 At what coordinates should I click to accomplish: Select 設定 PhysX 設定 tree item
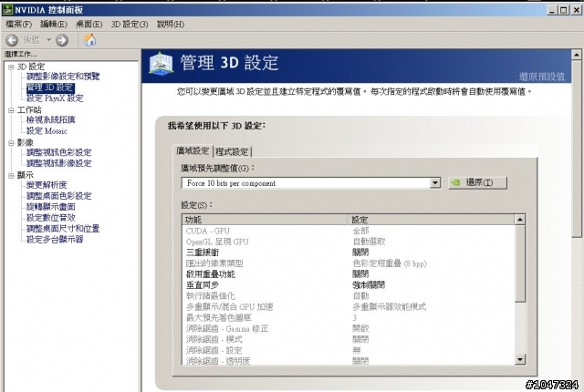pyautogui.click(x=55, y=98)
